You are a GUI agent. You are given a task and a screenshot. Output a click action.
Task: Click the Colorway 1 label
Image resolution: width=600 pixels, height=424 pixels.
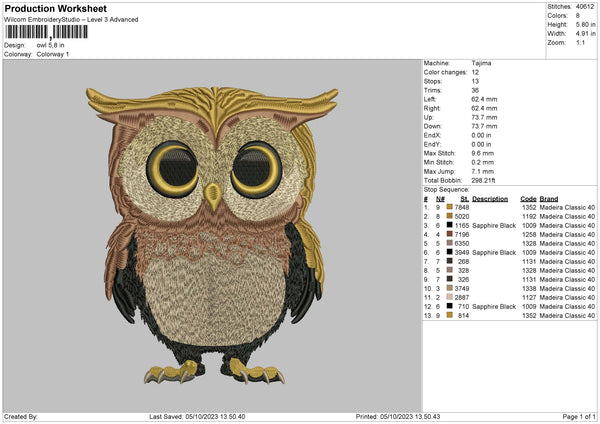[52, 54]
